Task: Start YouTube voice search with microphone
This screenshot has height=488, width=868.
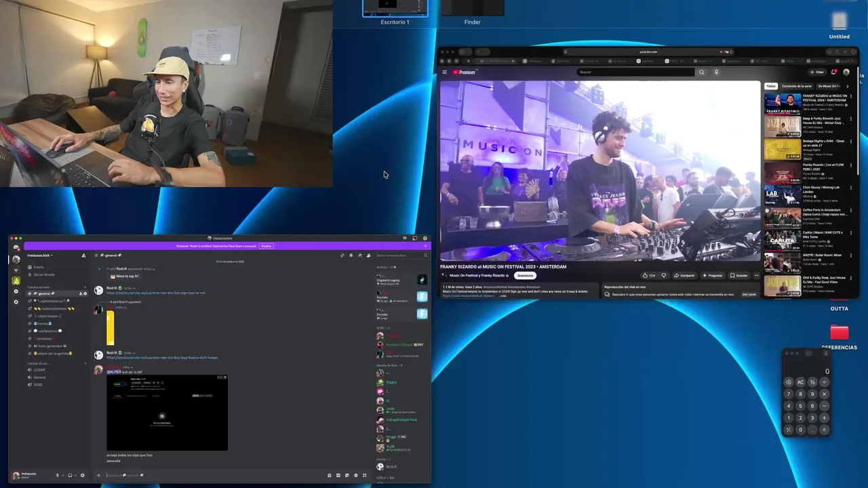Action: pos(716,72)
